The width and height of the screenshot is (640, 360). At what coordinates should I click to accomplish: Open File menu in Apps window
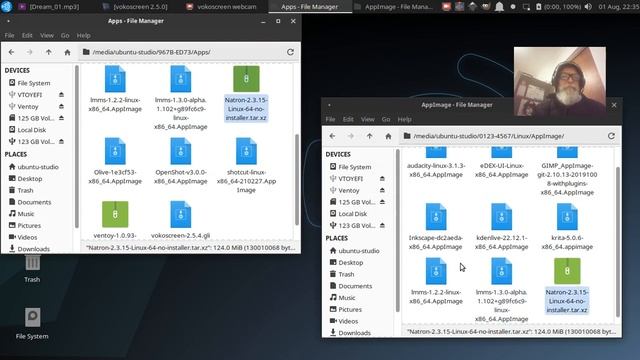tap(9, 36)
